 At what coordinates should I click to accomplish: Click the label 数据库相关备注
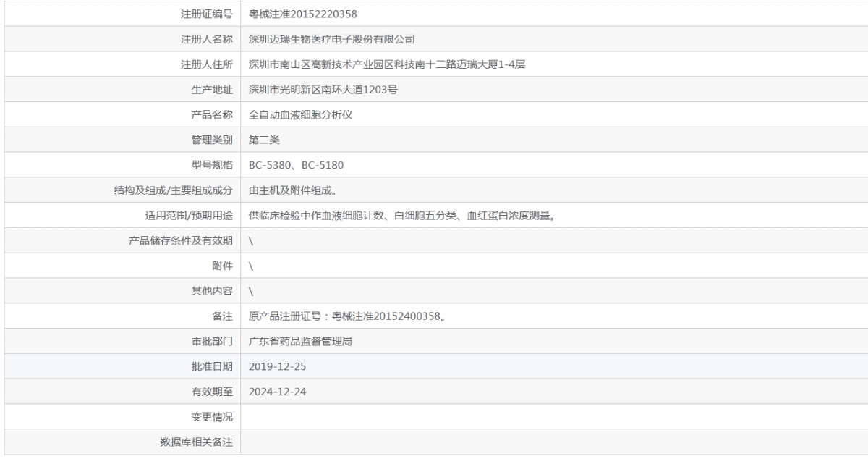[x=197, y=442]
